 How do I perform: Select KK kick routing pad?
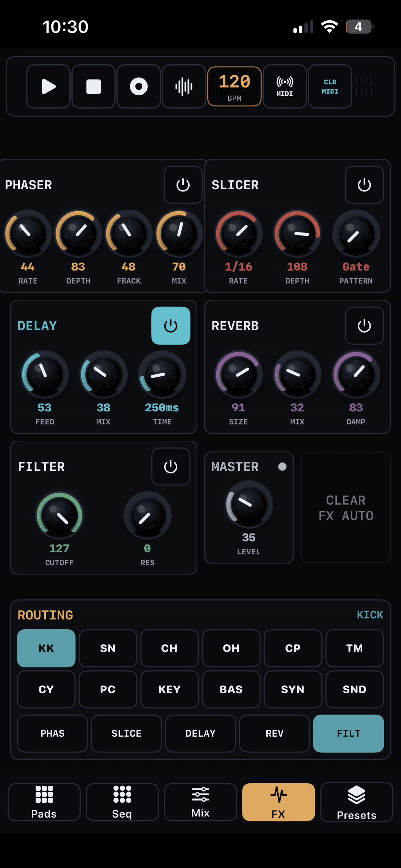[46, 648]
